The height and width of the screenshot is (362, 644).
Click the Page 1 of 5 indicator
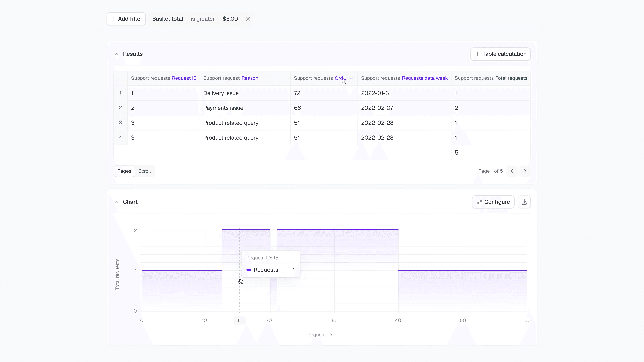coord(490,171)
